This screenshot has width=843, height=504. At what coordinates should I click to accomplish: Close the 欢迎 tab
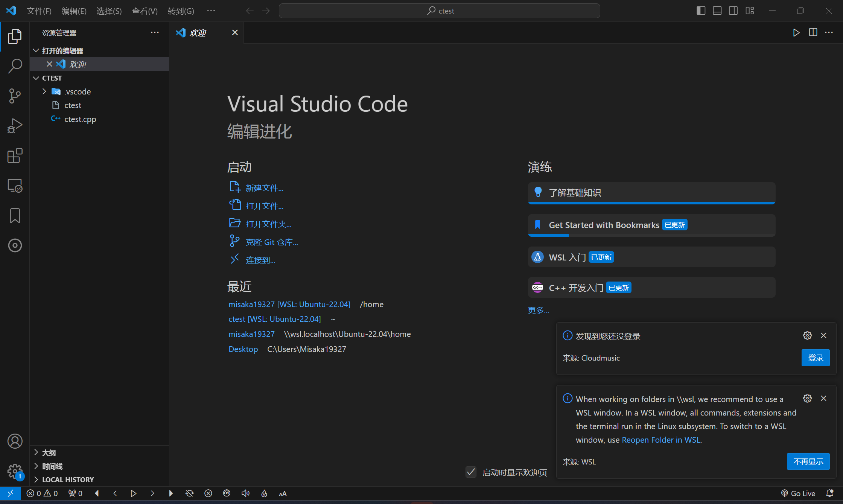coord(235,33)
